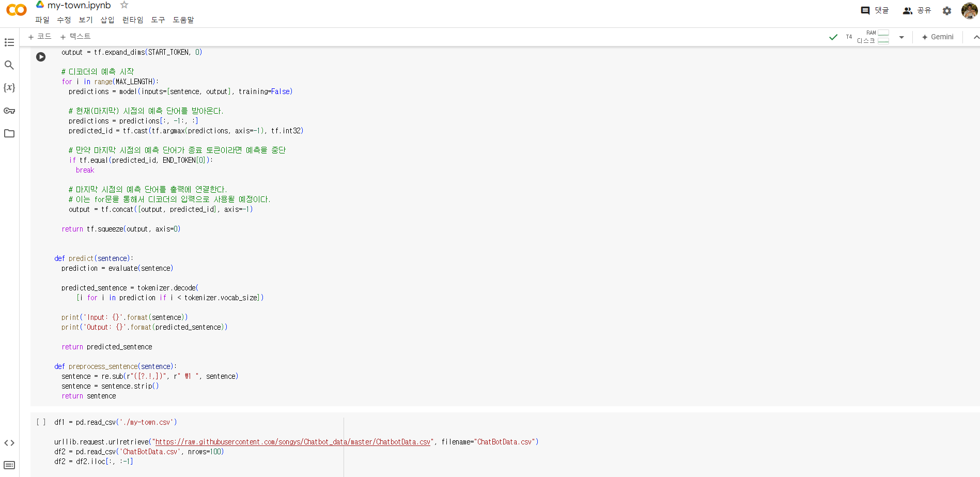The height and width of the screenshot is (477, 980).
Task: Open the find and replace search panel
Action: pyautogui.click(x=9, y=65)
